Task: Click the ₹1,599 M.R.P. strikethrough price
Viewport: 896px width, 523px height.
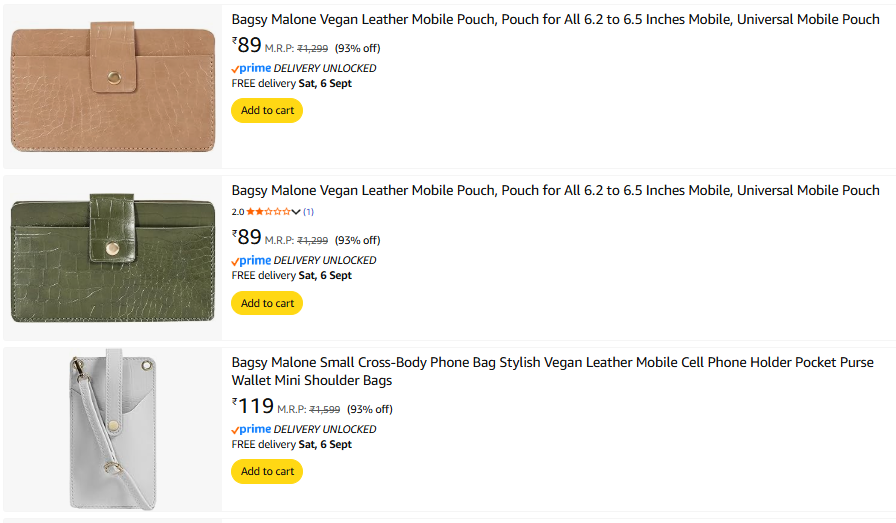Action: (325, 409)
